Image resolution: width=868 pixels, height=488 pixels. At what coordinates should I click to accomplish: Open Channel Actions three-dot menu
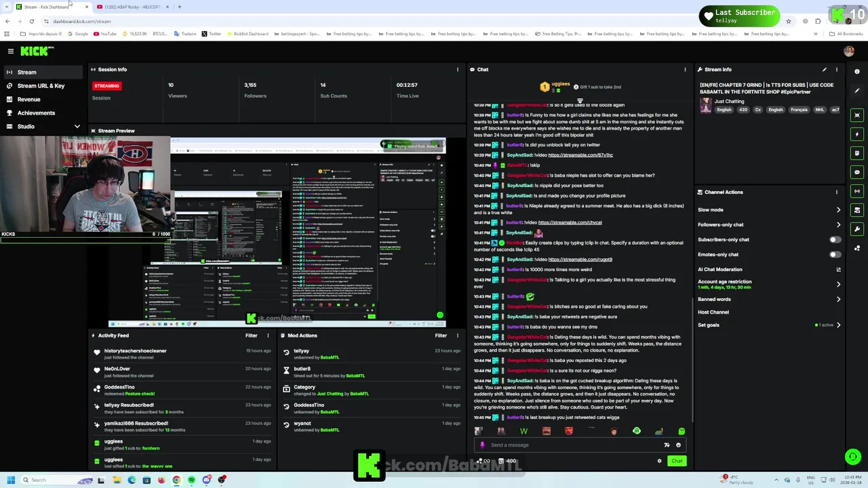click(836, 192)
